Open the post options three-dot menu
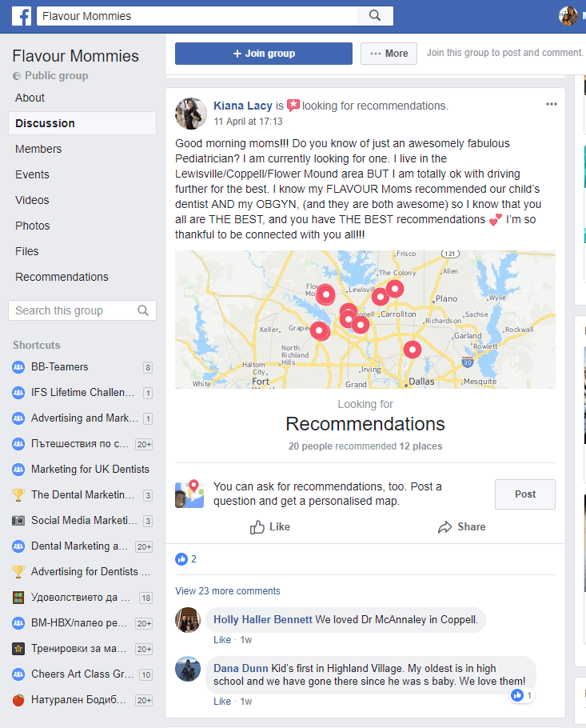Screen dimensions: 586x728 click(551, 104)
